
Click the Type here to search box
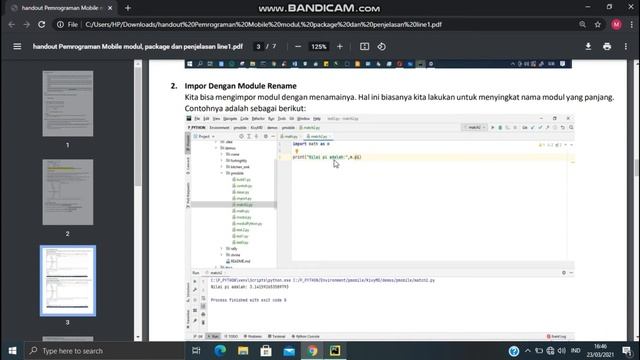(104, 351)
